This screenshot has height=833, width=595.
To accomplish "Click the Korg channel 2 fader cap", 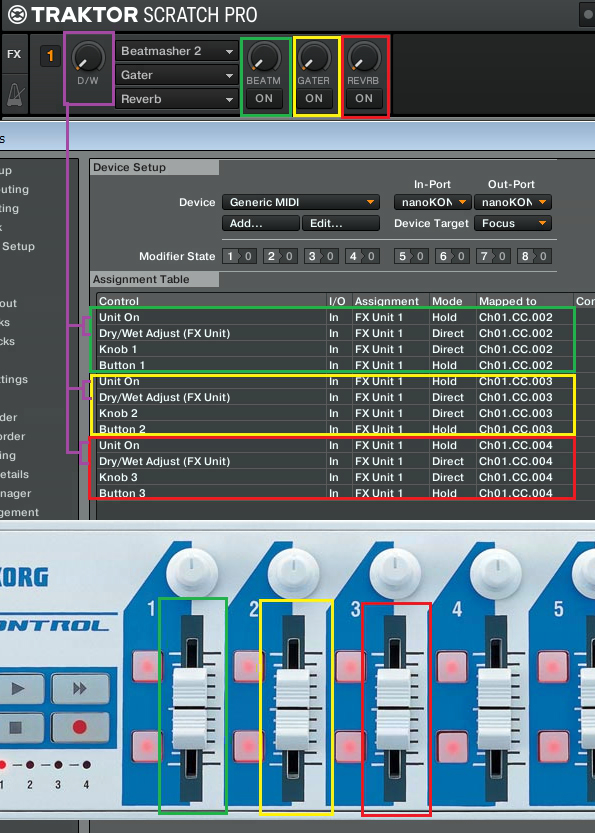I will (293, 709).
